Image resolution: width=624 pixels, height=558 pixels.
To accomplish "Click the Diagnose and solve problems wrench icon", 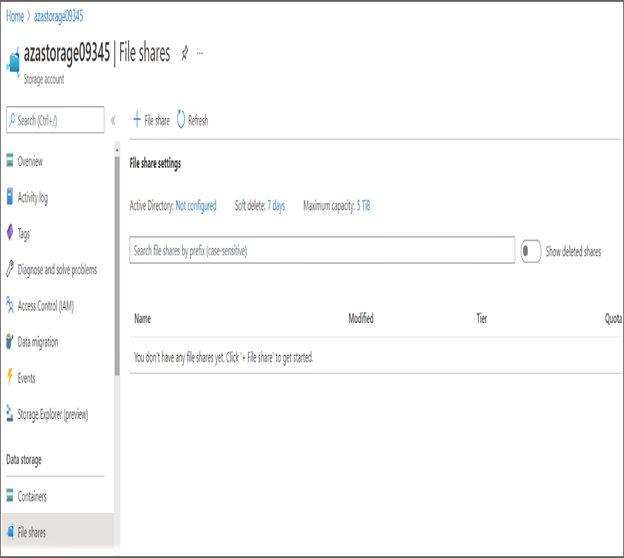I will click(x=10, y=269).
